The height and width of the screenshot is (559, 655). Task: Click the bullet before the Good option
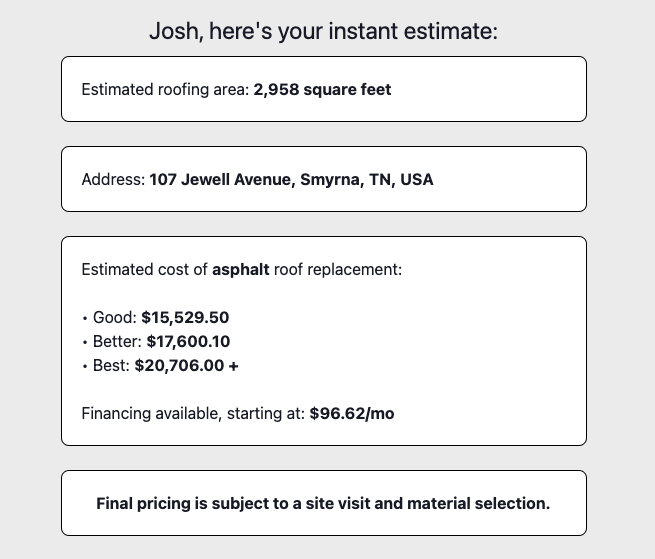pyautogui.click(x=84, y=319)
